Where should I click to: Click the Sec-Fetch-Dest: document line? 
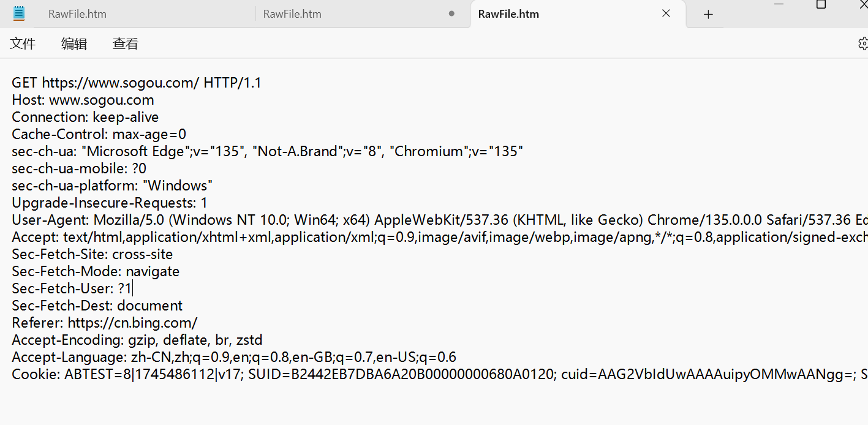click(x=97, y=306)
